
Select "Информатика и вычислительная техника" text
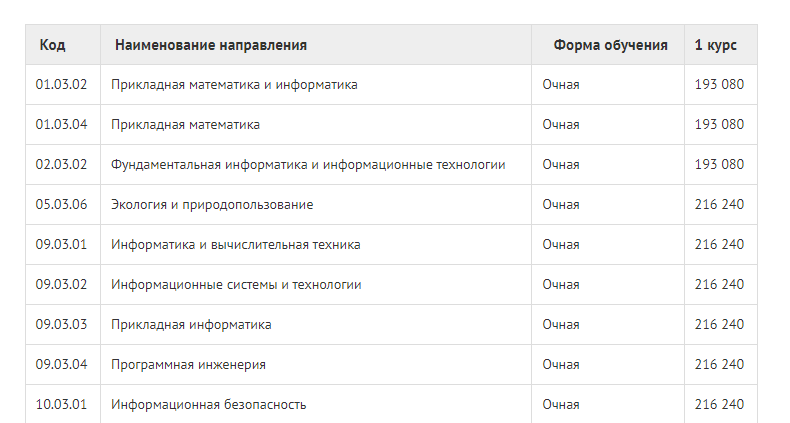(x=236, y=245)
